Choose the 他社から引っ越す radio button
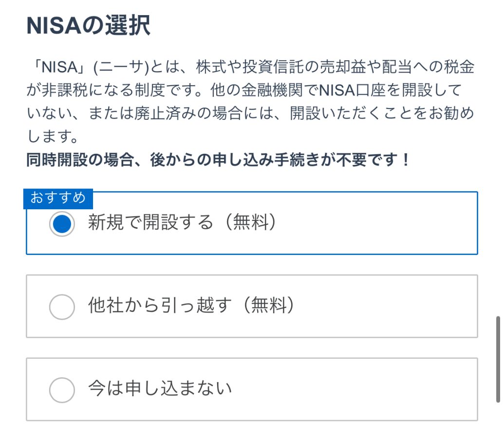This screenshot has height=438, width=504. (62, 307)
